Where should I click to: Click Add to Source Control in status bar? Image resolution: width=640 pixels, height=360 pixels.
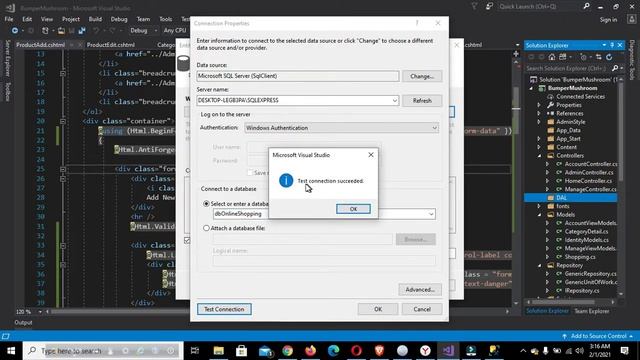(x=598, y=336)
